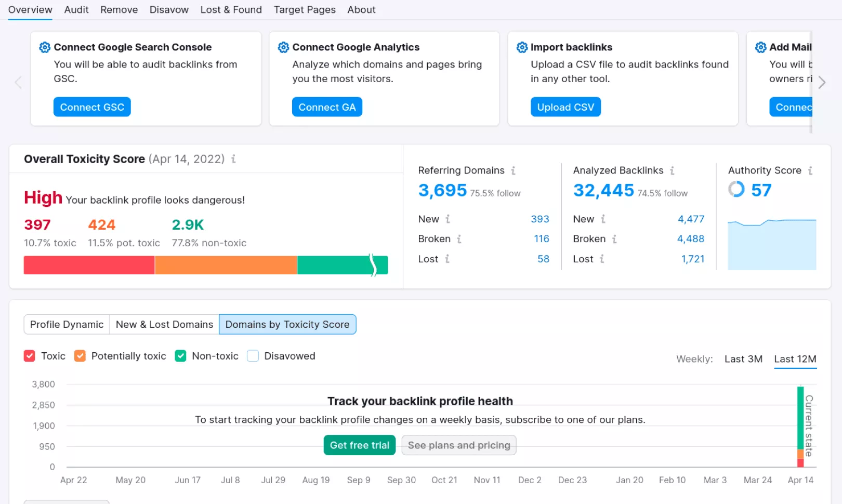Uncheck the Toxic checkbox
Viewport: 842px width, 504px height.
click(x=30, y=356)
